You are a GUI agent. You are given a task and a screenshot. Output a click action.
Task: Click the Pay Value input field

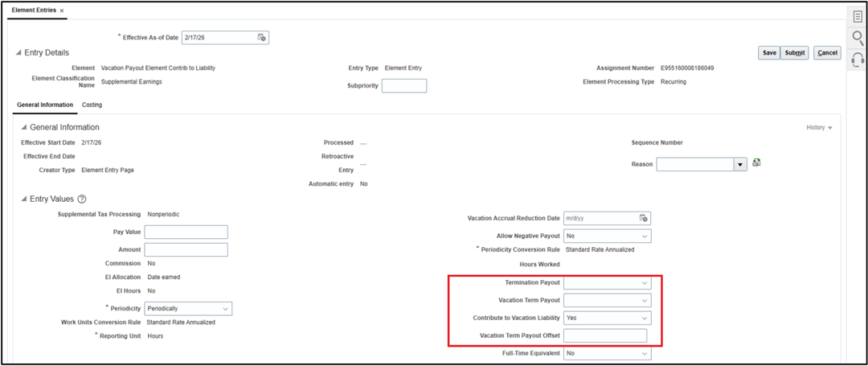pos(186,232)
